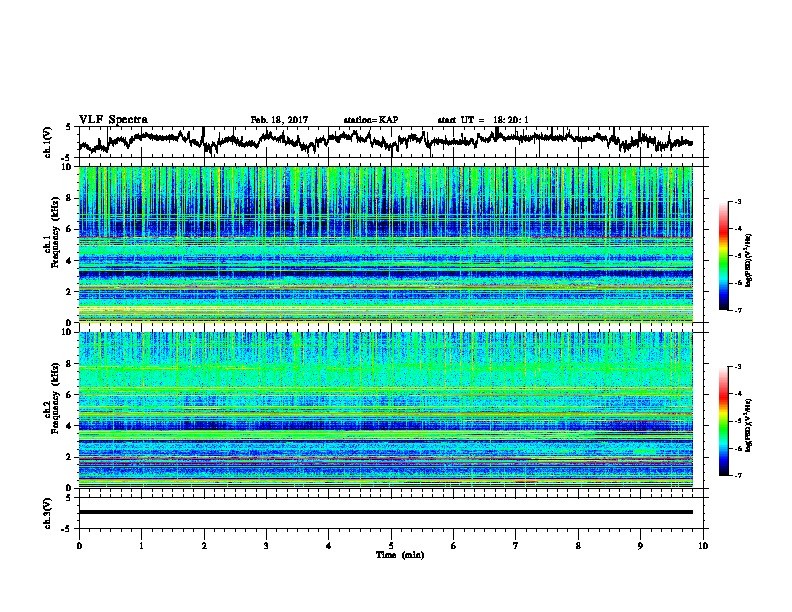792x612 pixels.
Task: Click the ch.2 spectrogram image
Action: pos(385,410)
